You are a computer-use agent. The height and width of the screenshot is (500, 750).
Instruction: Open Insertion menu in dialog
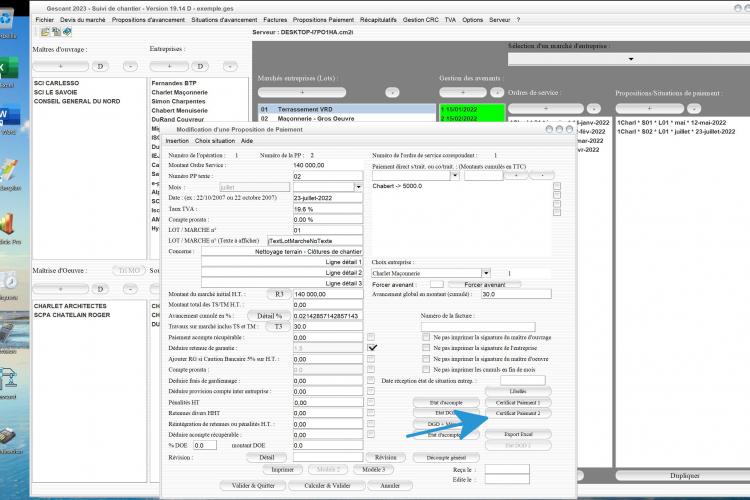[x=177, y=141]
